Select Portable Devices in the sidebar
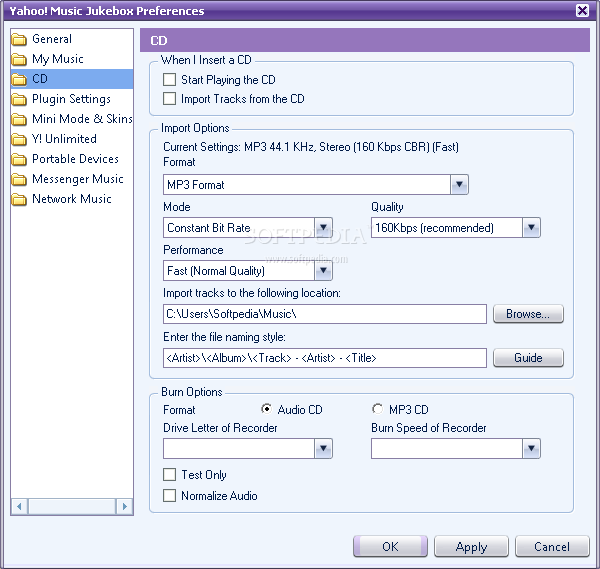600x569 pixels. [x=75, y=159]
